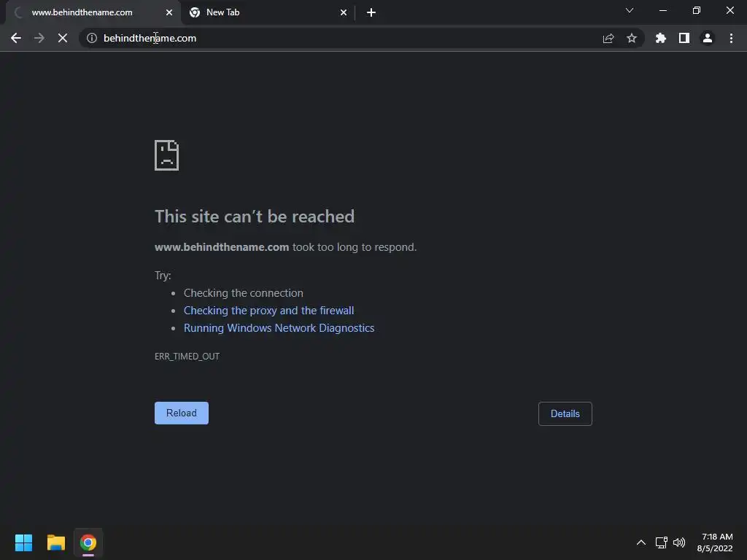
Task: Open a new tab with plus
Action: coord(371,13)
